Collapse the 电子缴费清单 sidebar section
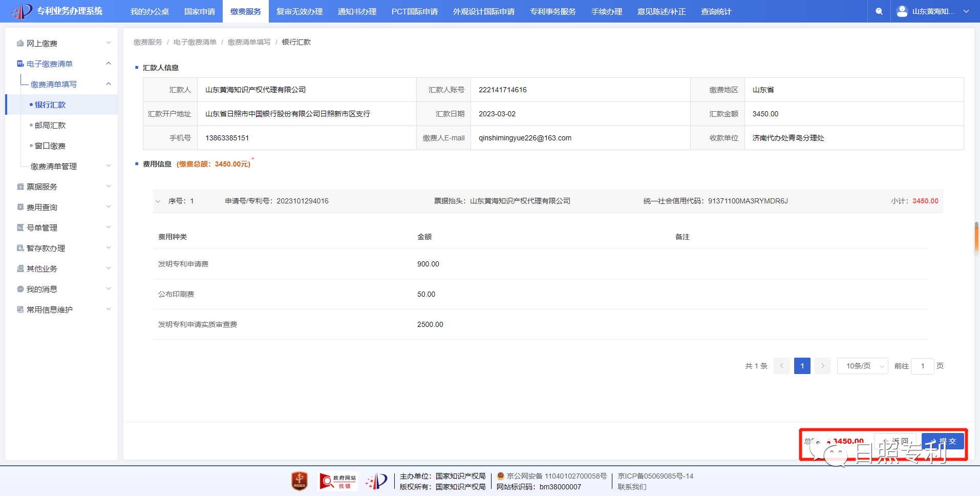Viewport: 980px width, 496px height. [x=108, y=64]
